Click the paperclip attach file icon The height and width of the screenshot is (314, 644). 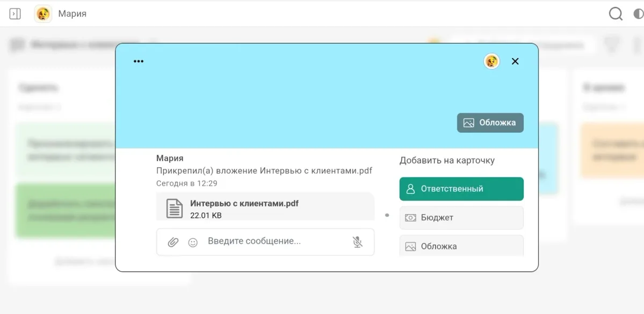173,242
